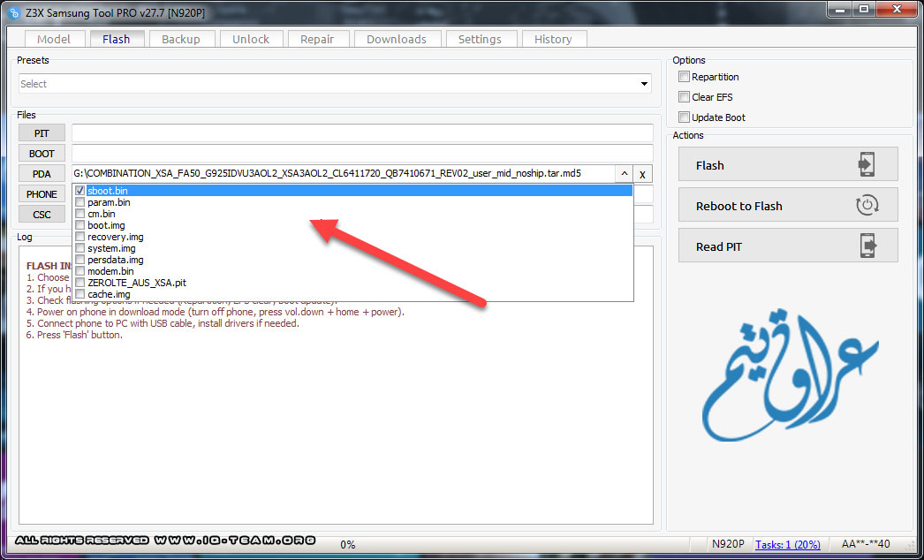Open the Presets Select dropdown

pos(335,84)
